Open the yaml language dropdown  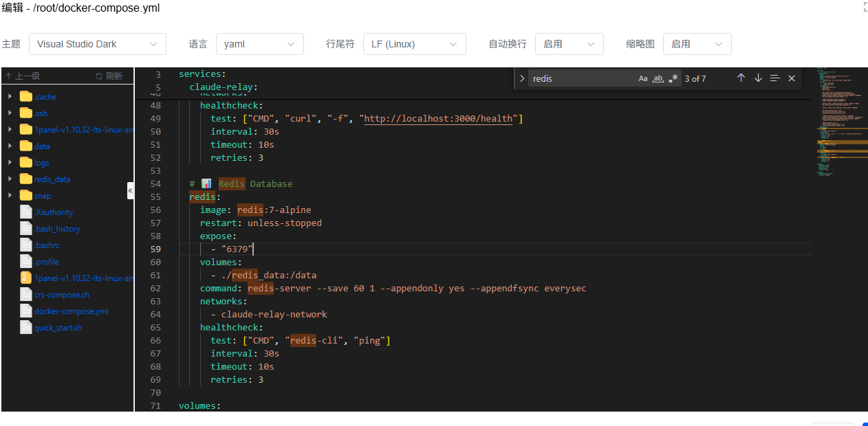click(260, 44)
